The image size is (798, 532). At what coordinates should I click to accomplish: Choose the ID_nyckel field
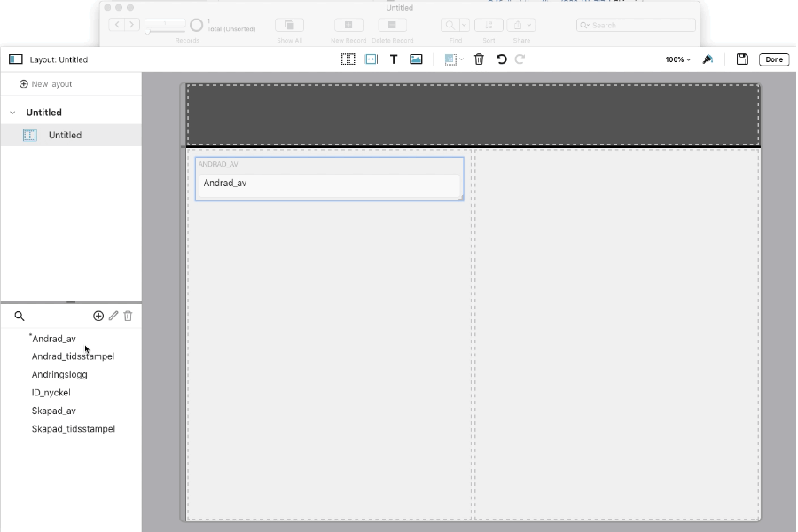(51, 393)
